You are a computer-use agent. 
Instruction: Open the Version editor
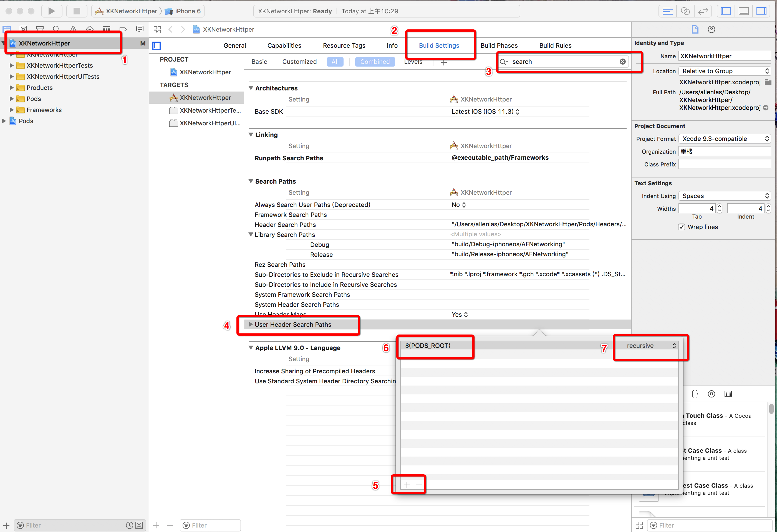703,11
